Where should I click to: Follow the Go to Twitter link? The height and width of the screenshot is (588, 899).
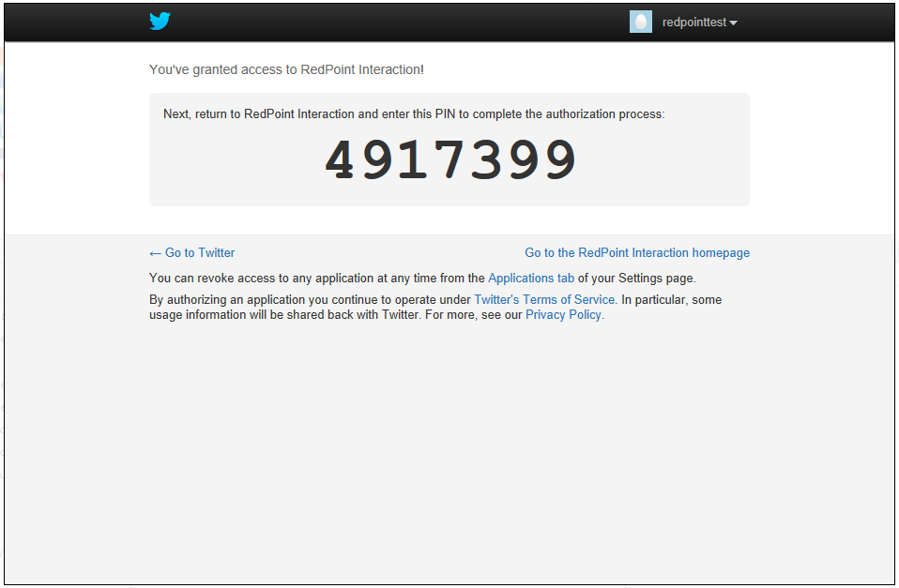coord(199,253)
